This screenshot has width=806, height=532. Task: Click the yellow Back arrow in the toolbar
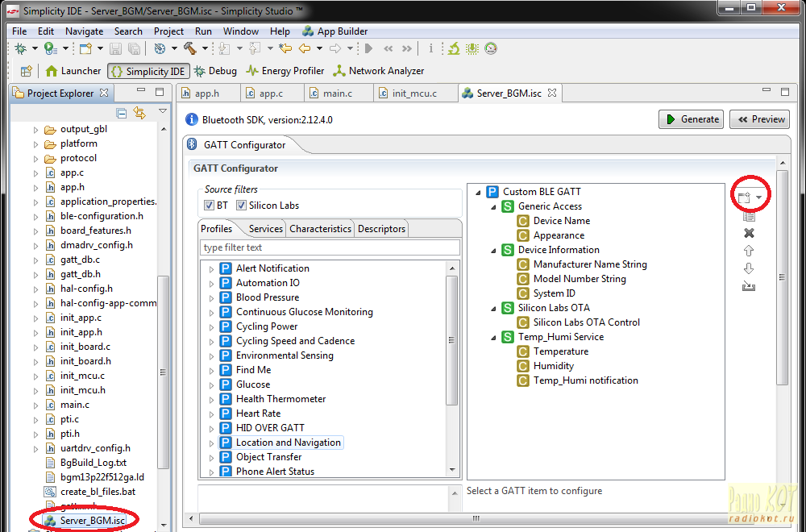(x=305, y=49)
